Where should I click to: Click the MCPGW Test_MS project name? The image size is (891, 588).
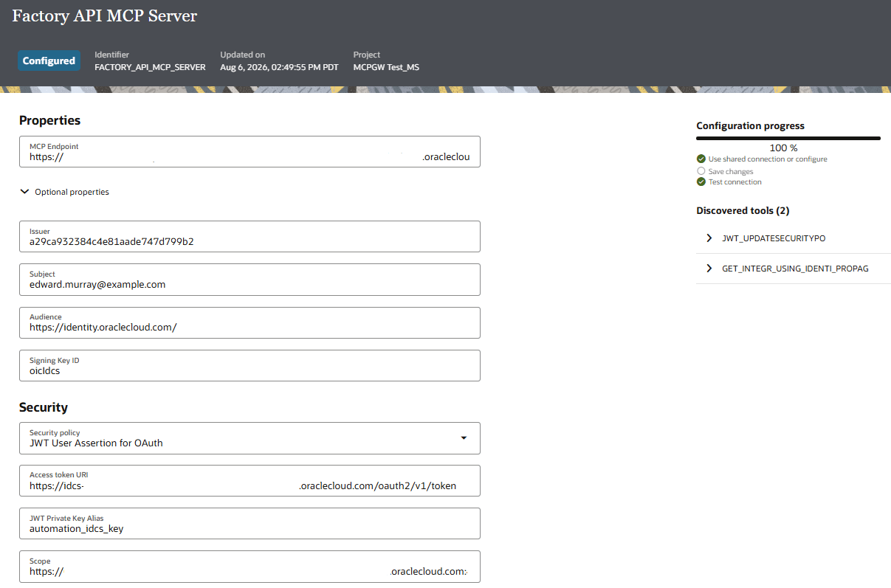coord(386,67)
